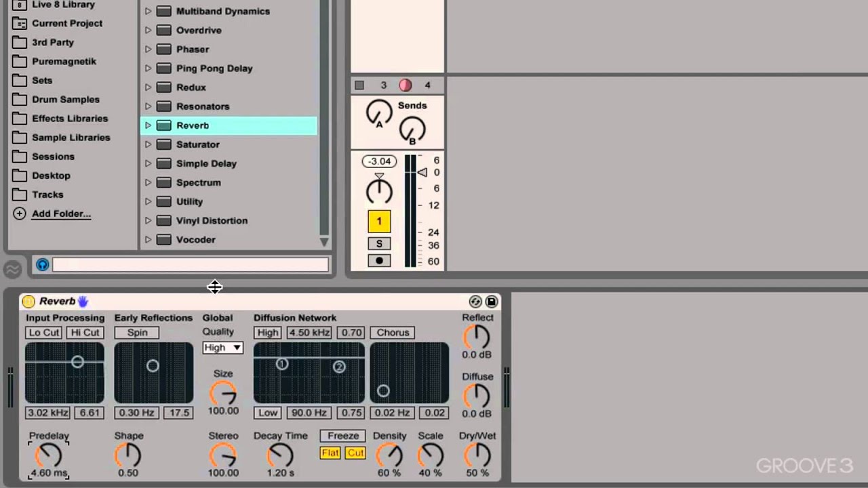Click the browser search input field
The height and width of the screenshot is (488, 868).
[190, 265]
